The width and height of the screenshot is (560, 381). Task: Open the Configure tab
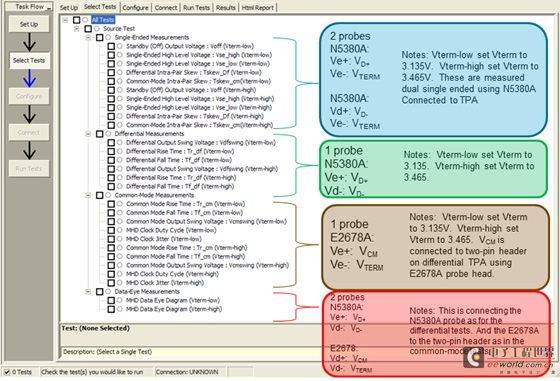[135, 7]
